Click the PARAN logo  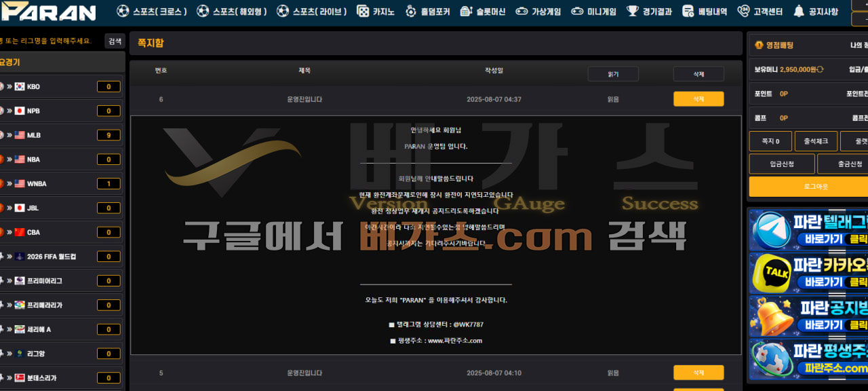49,12
